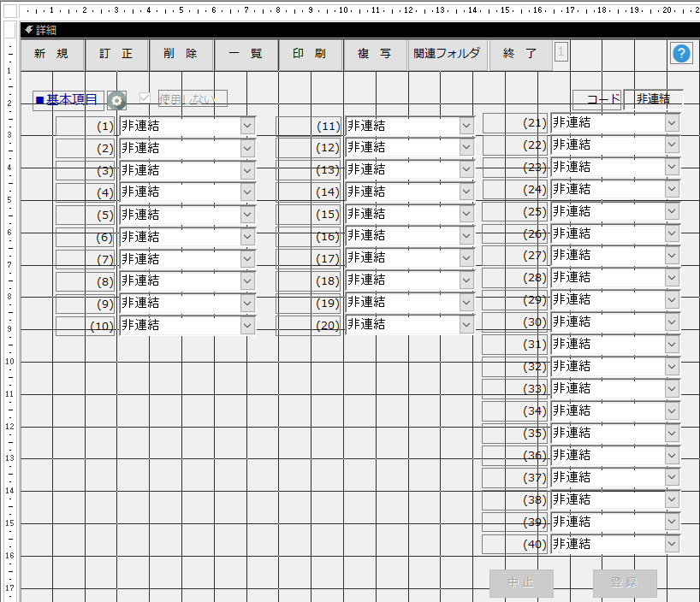
Task: Expand dropdown arrow for item (11)
Action: [x=466, y=126]
